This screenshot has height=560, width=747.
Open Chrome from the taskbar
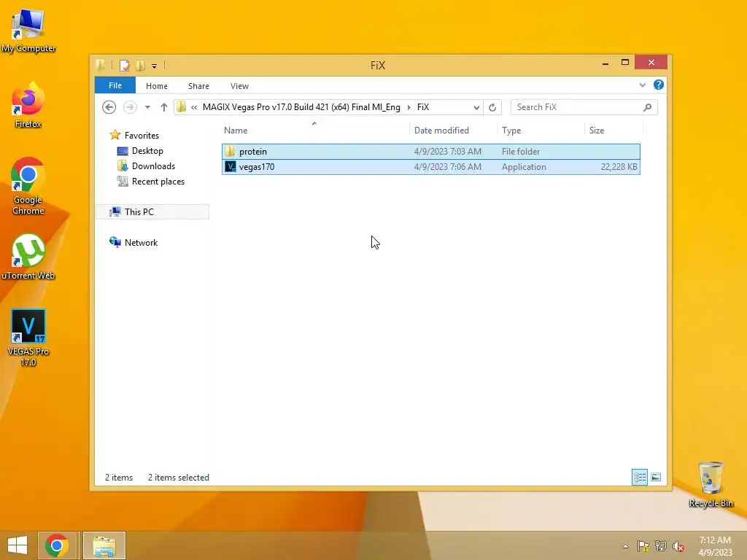57,545
